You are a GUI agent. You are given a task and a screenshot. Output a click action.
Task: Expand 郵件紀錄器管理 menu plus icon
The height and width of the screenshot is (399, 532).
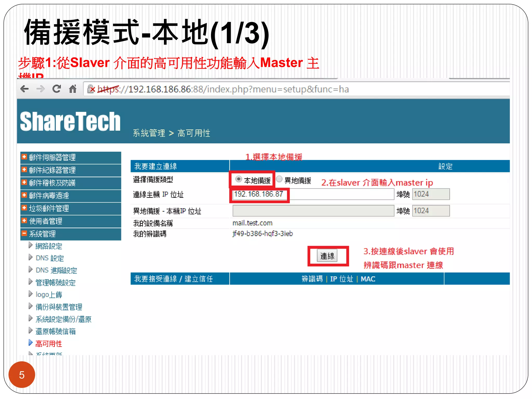[x=24, y=170]
